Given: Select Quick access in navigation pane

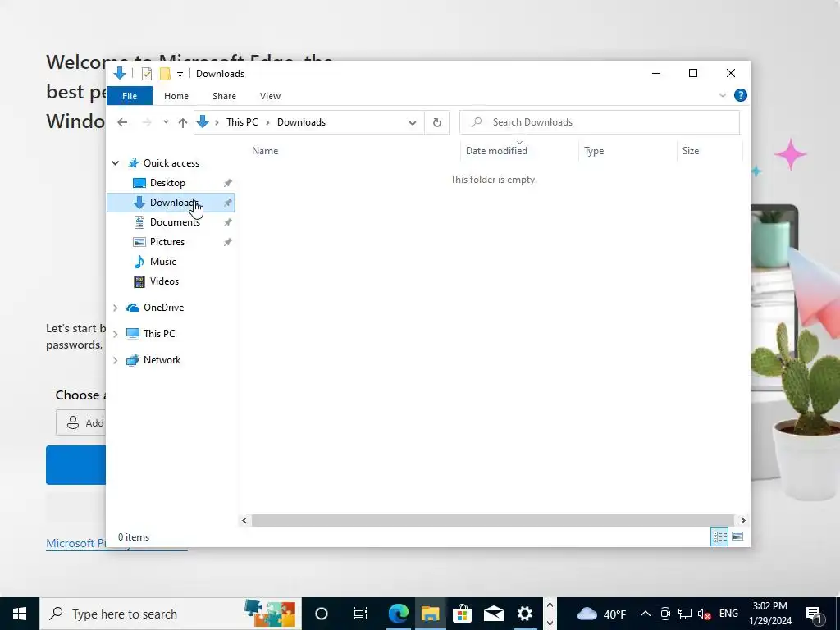Looking at the screenshot, I should point(171,163).
